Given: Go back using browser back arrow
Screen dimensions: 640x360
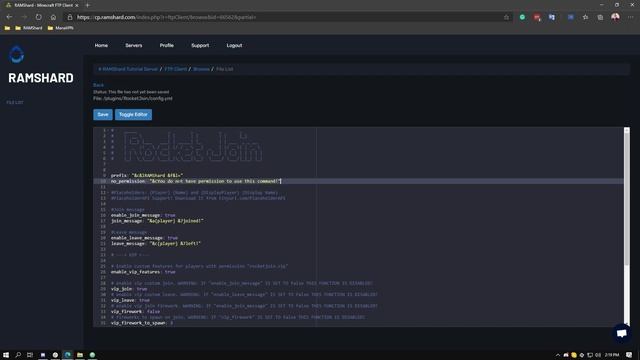Looking at the screenshot, I should pyautogui.click(x=9, y=17).
